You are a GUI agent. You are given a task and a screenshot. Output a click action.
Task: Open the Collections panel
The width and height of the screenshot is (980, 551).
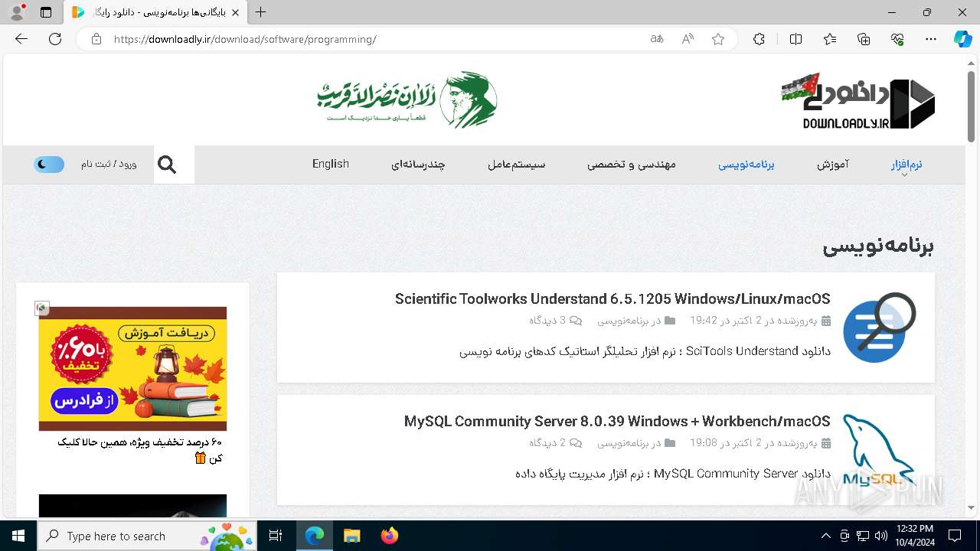[864, 39]
